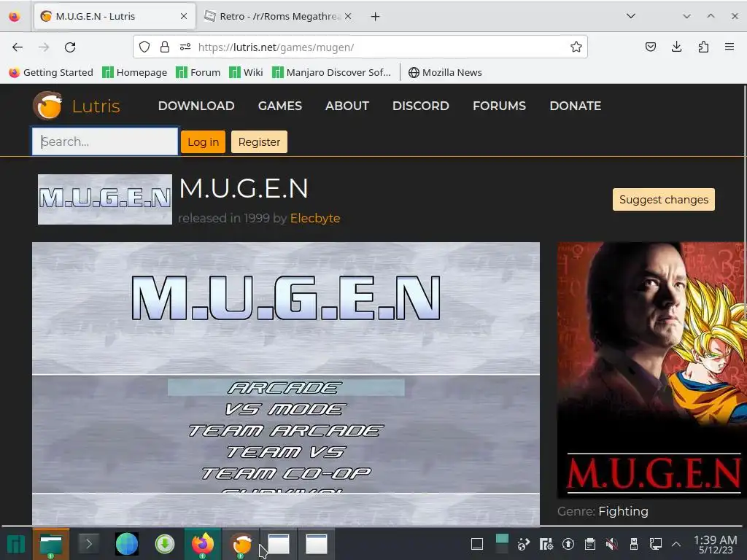The image size is (747, 560).
Task: Click the Suggest changes button
Action: [664, 200]
